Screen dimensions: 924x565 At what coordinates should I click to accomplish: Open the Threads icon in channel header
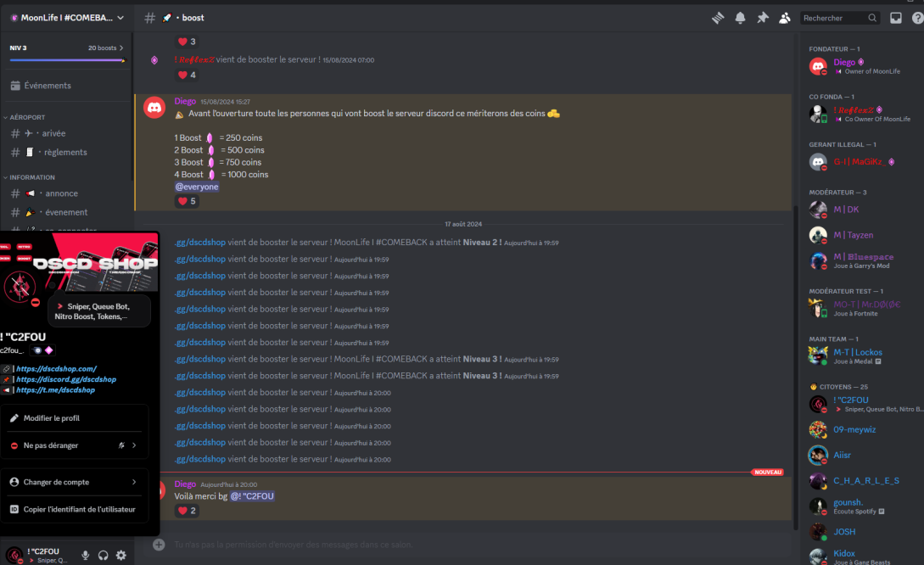[x=719, y=18]
